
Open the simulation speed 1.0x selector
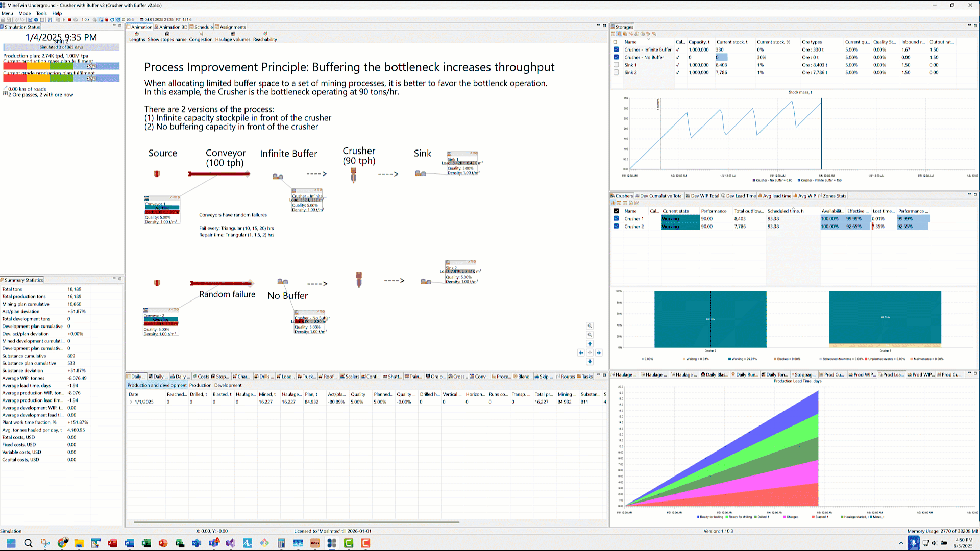click(x=85, y=20)
